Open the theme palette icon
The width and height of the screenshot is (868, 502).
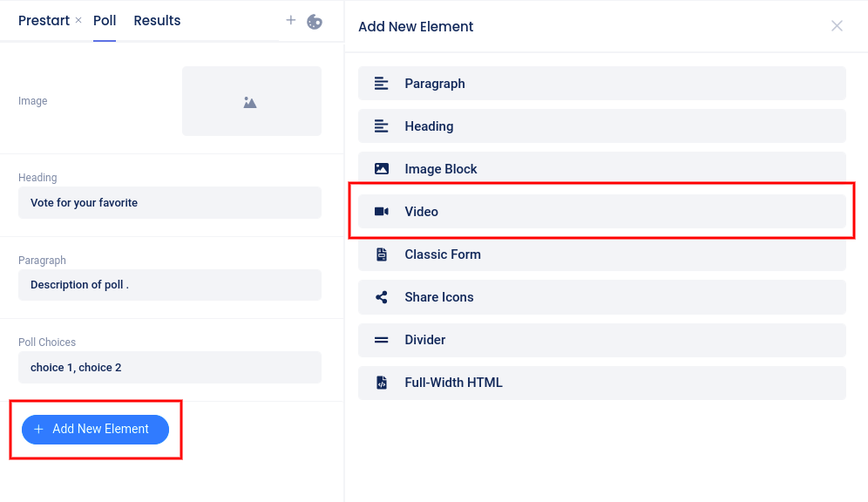(315, 21)
